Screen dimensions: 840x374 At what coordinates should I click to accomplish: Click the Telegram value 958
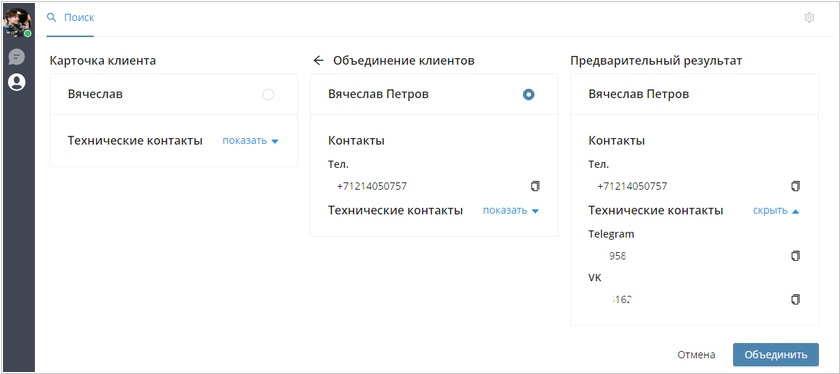(618, 256)
